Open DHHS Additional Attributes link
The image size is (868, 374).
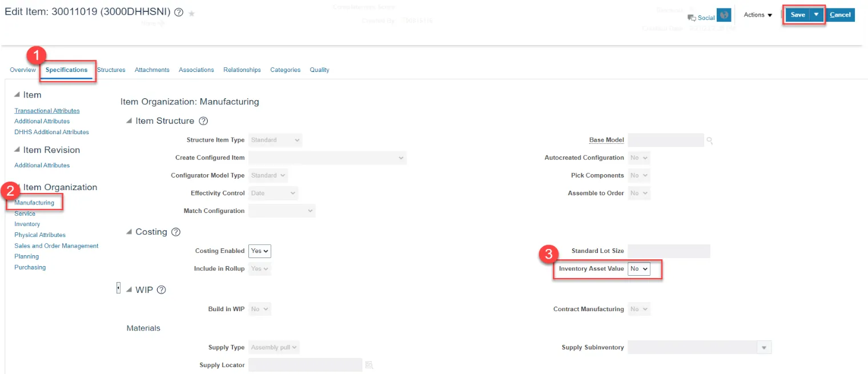click(x=52, y=132)
